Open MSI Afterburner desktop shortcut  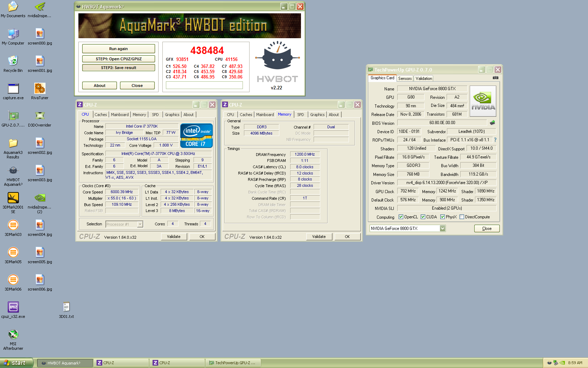click(x=13, y=340)
